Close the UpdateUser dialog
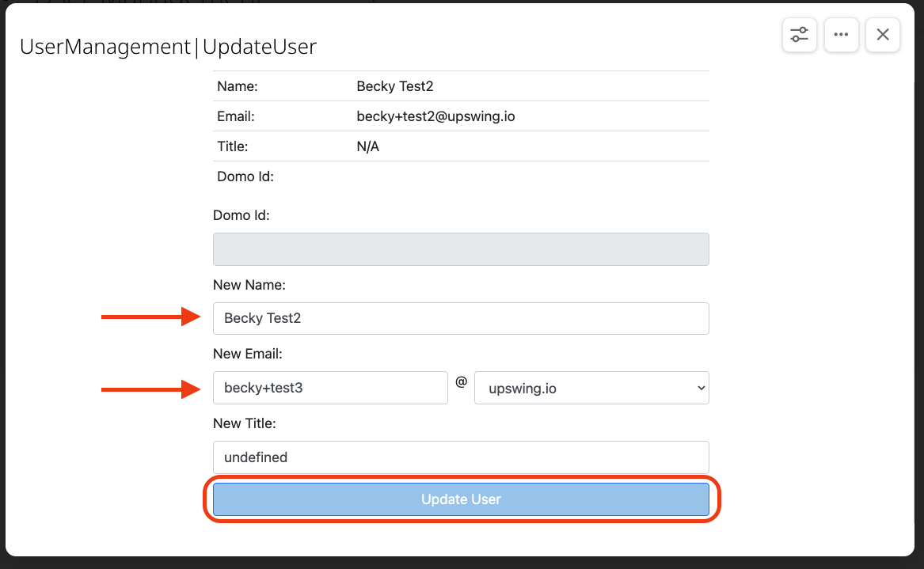The width and height of the screenshot is (924, 569). (882, 35)
